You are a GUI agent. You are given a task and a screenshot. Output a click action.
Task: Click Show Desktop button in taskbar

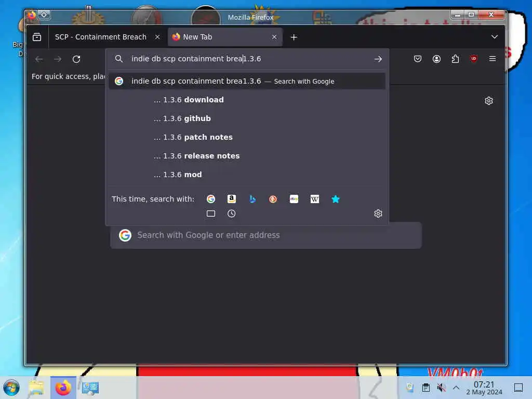point(518,388)
